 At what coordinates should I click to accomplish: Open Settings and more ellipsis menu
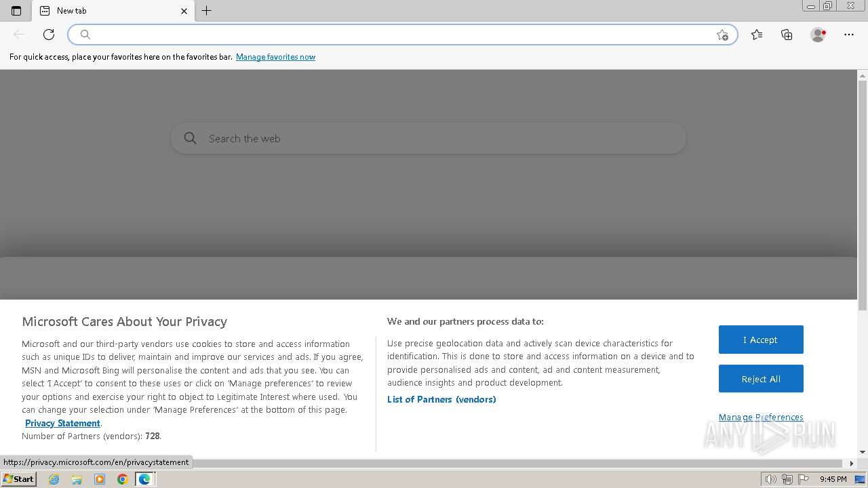849,35
